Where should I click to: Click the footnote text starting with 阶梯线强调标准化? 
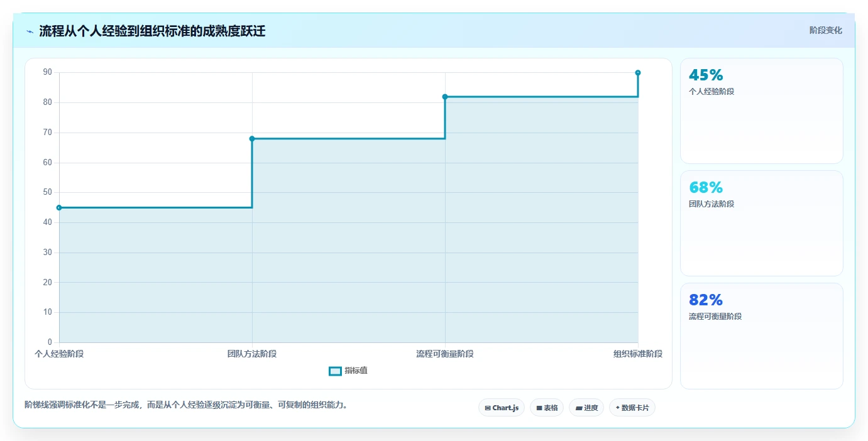pos(186,405)
